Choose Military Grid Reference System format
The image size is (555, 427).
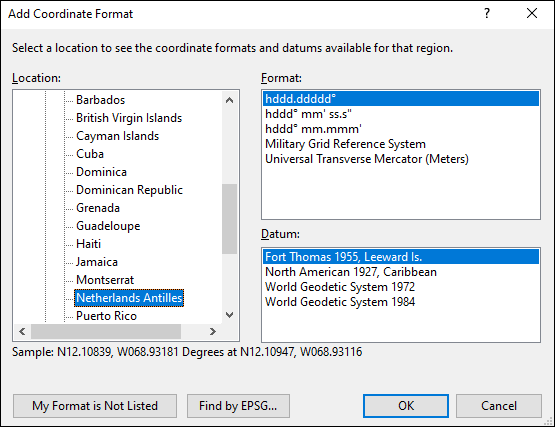click(401, 144)
